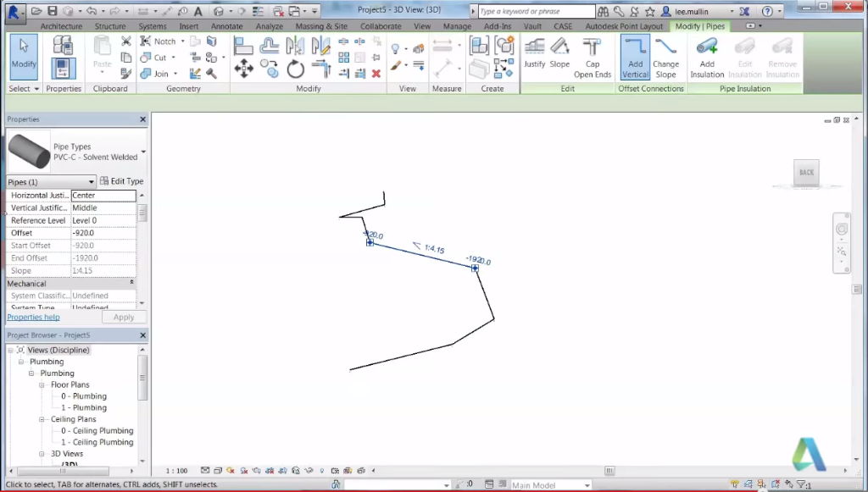Toggle the Add Vertical offset connection

[x=635, y=58]
